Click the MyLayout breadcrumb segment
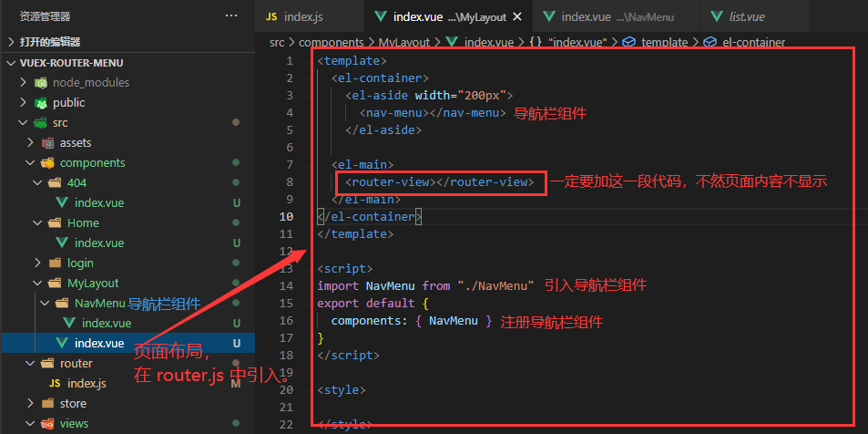The width and height of the screenshot is (868, 434). 404,42
